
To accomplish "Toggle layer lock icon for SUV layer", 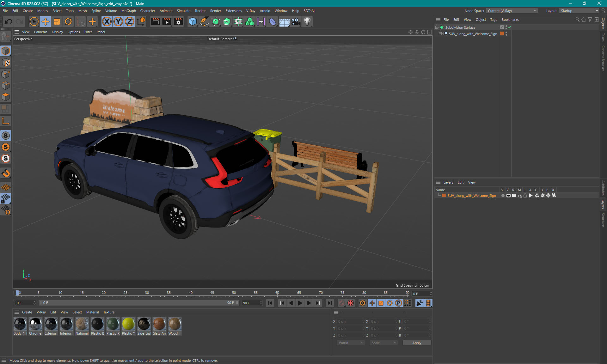I will pos(525,196).
